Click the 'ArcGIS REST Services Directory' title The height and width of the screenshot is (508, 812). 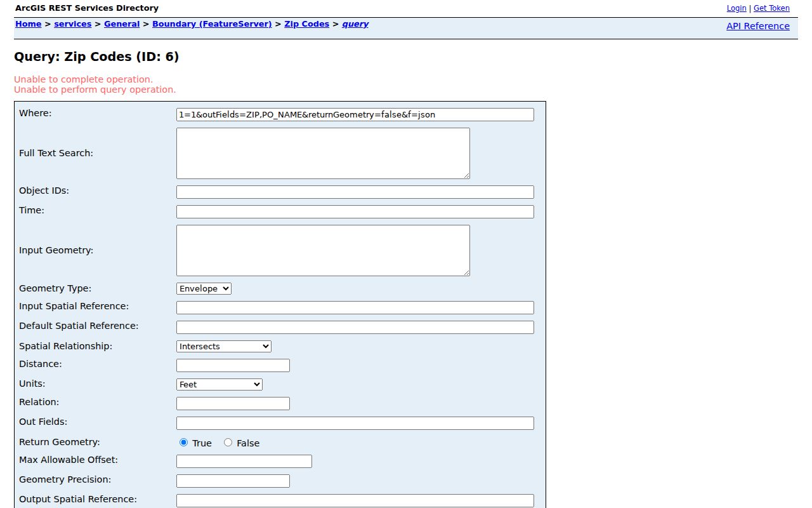pos(87,8)
